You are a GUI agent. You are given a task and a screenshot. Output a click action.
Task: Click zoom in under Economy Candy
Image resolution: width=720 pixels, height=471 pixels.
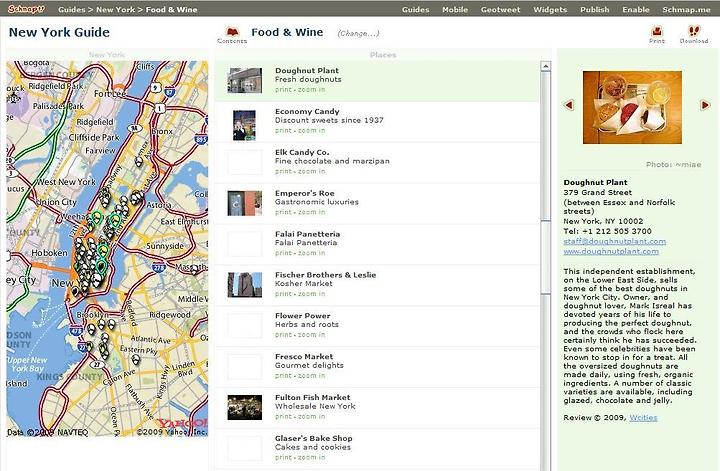tap(311, 131)
